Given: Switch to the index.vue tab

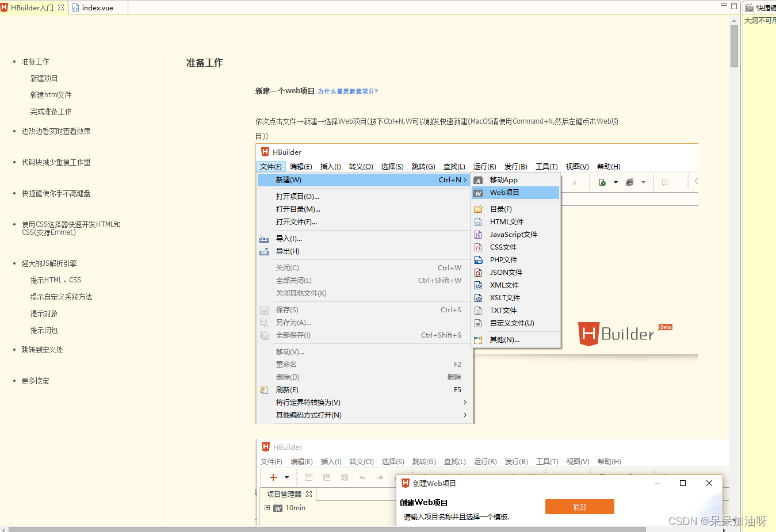Looking at the screenshot, I should click(x=98, y=7).
